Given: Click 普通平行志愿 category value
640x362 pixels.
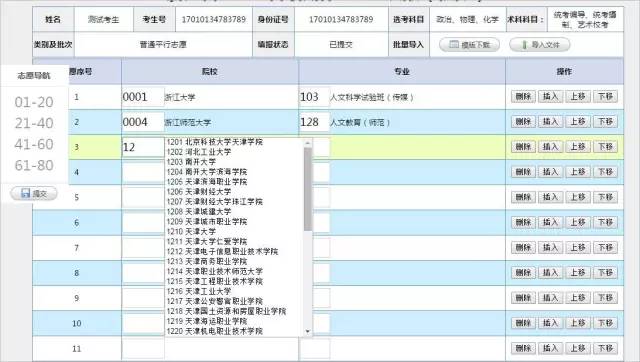Looking at the screenshot, I should coord(163,45).
